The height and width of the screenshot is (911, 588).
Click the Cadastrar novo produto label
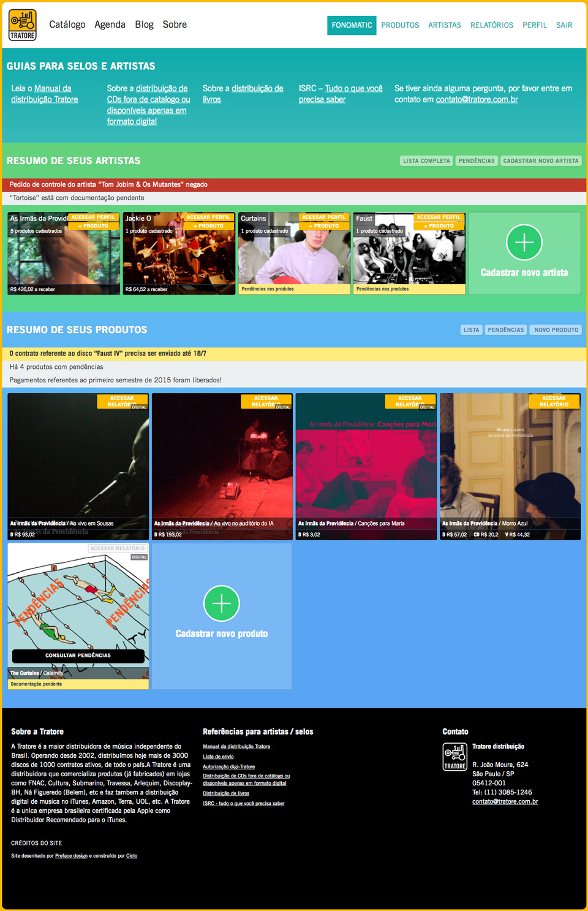click(222, 633)
